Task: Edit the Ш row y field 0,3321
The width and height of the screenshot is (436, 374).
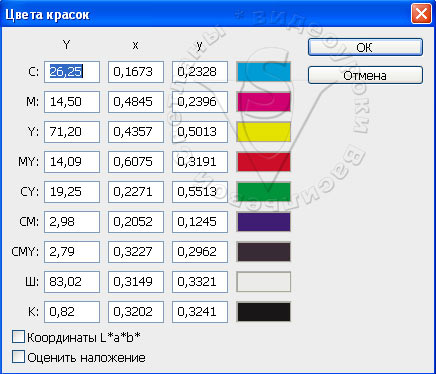Action: click(x=200, y=282)
